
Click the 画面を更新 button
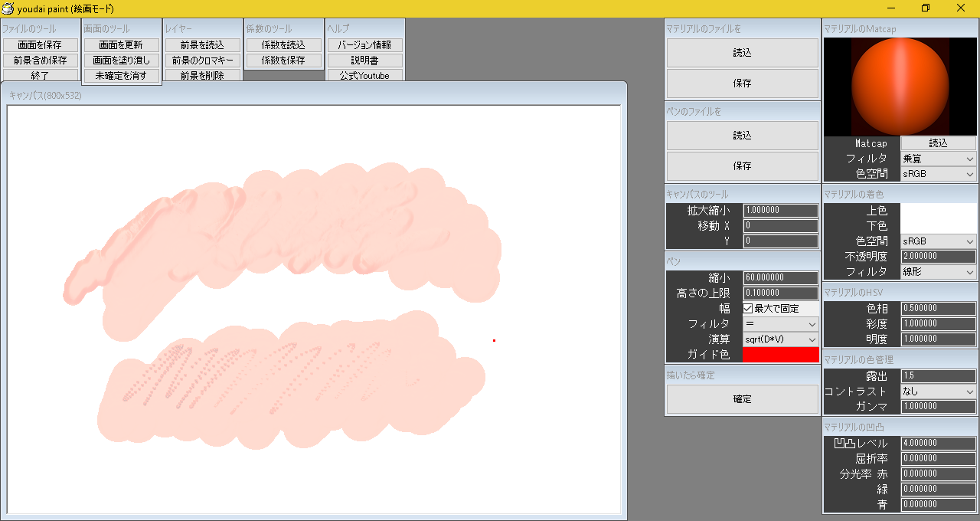pyautogui.click(x=122, y=45)
